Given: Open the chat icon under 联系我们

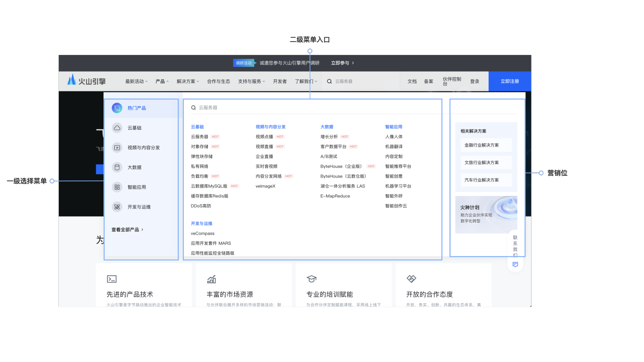Looking at the screenshot, I should click(515, 265).
